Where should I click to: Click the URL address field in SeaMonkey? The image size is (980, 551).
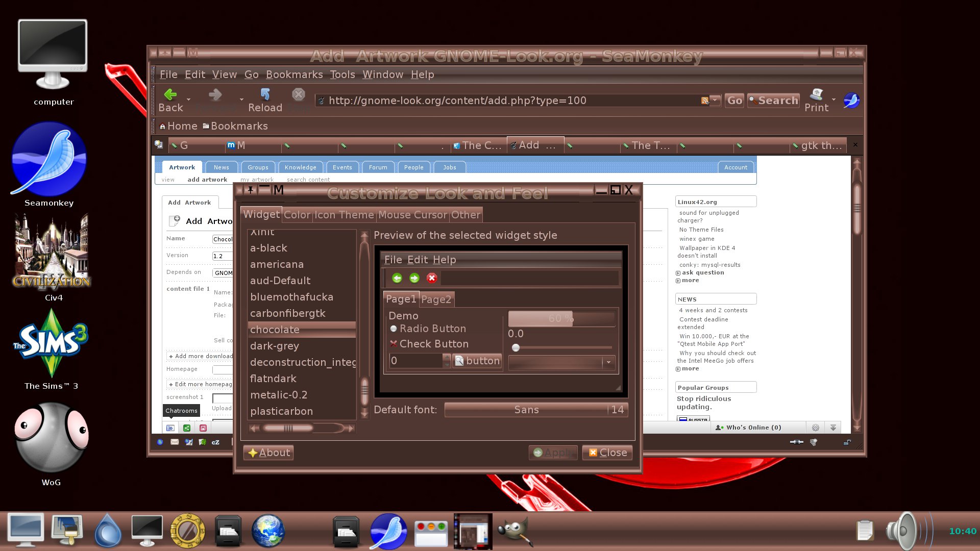pos(510,101)
